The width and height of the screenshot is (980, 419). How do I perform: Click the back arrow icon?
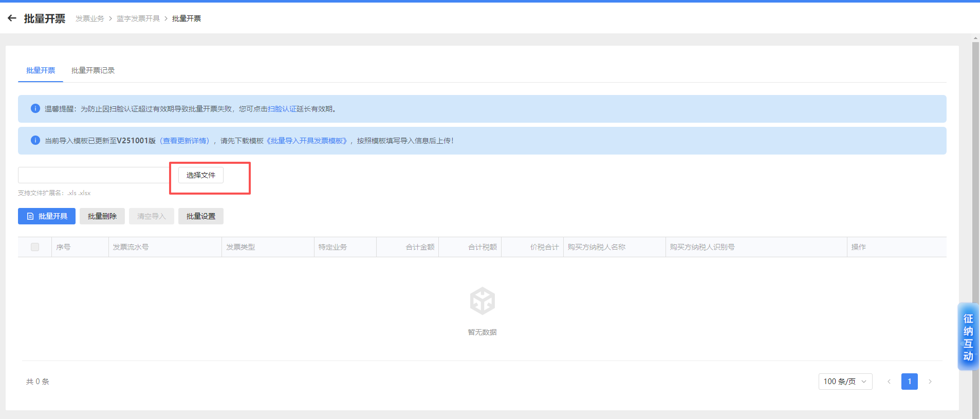pyautogui.click(x=12, y=18)
